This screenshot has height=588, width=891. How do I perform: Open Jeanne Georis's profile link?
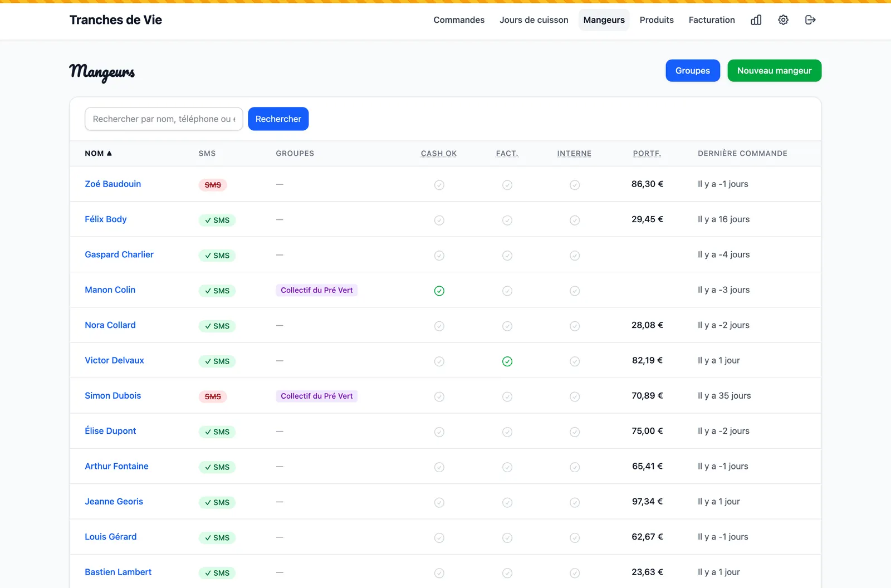(114, 502)
